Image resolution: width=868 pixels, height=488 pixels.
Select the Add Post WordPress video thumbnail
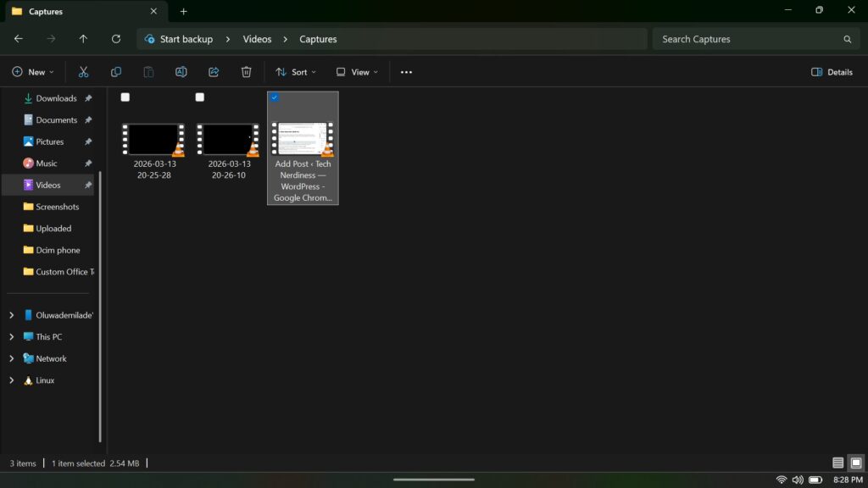[303, 138]
